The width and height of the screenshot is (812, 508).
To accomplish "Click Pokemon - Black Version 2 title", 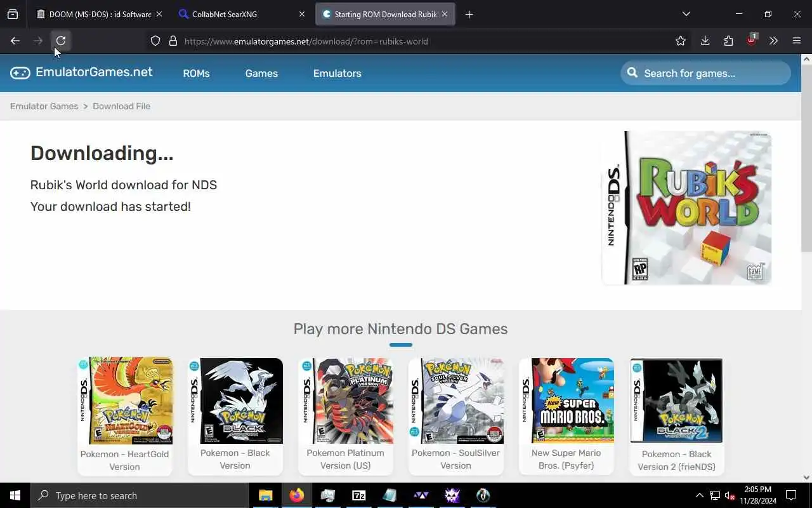I will pyautogui.click(x=676, y=460).
